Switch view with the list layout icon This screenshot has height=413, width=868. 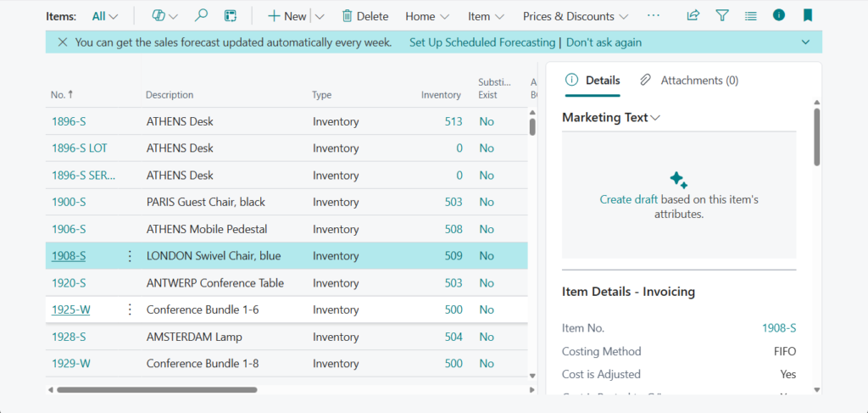tap(750, 16)
